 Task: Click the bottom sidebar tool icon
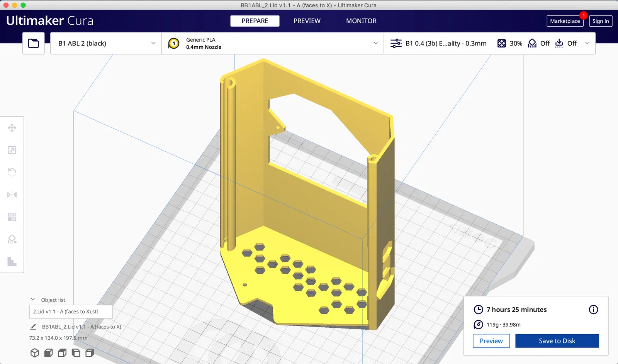(12, 261)
